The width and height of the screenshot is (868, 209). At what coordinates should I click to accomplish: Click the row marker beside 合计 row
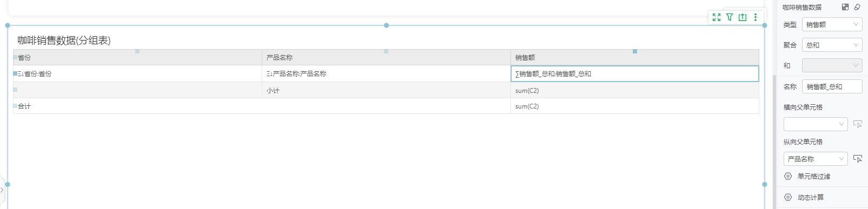(15, 106)
